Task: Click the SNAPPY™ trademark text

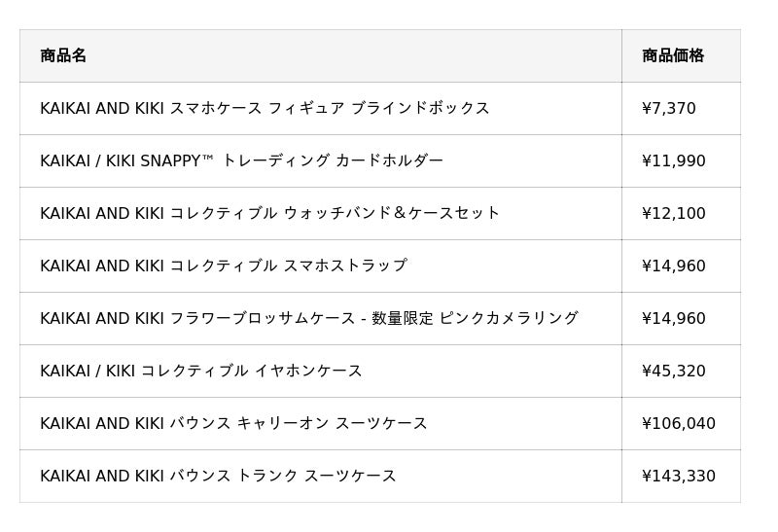Action: tap(176, 160)
